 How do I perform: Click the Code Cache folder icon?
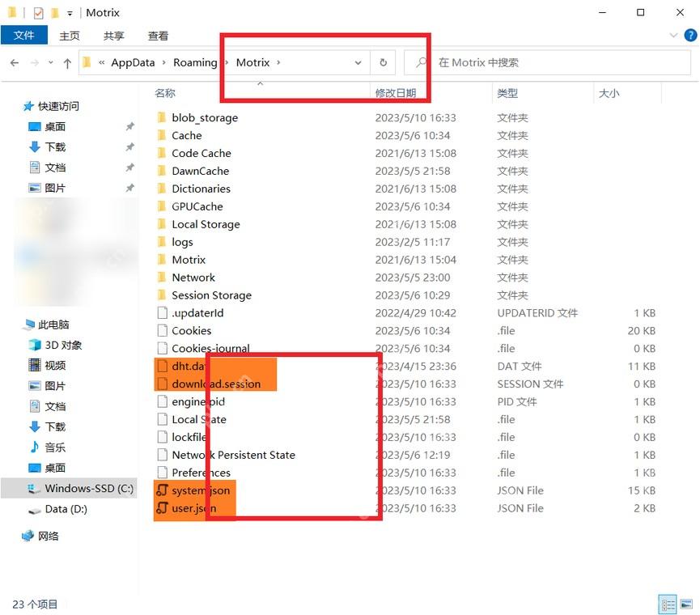click(162, 153)
